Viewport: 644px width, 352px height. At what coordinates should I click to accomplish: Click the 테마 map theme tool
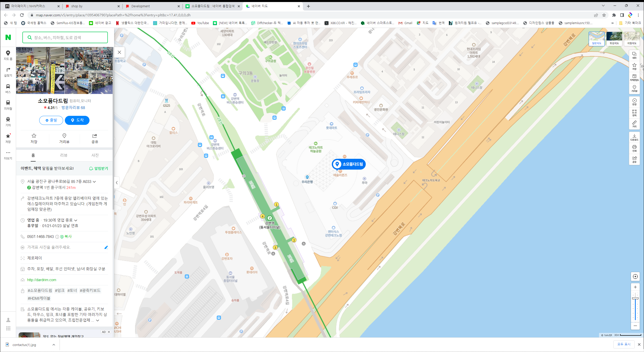point(634,56)
